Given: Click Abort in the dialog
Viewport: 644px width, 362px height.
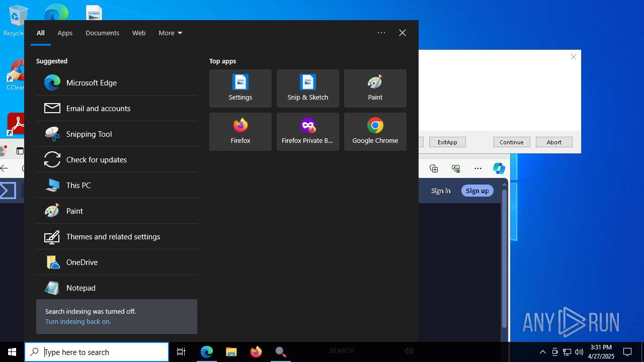Looking at the screenshot, I should pos(554,142).
